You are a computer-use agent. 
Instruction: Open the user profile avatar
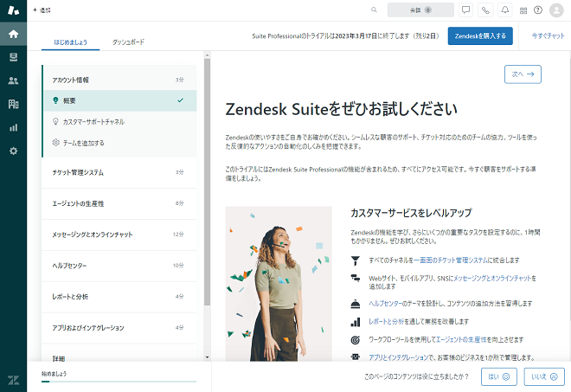[x=556, y=10]
